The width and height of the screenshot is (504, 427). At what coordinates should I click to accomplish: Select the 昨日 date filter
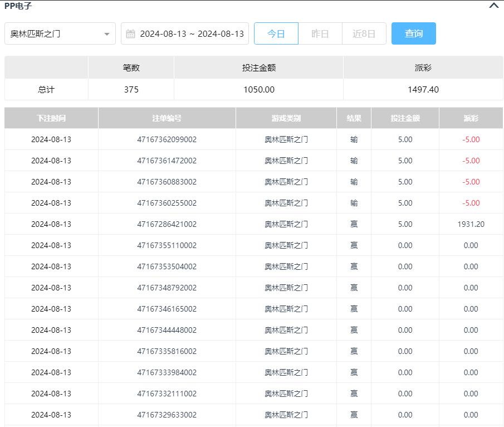point(320,33)
